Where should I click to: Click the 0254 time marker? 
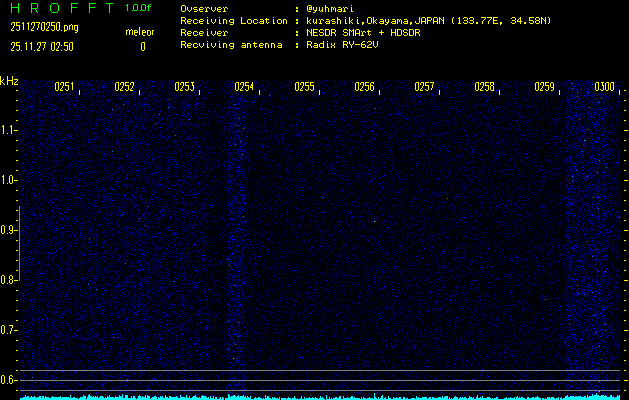(244, 87)
